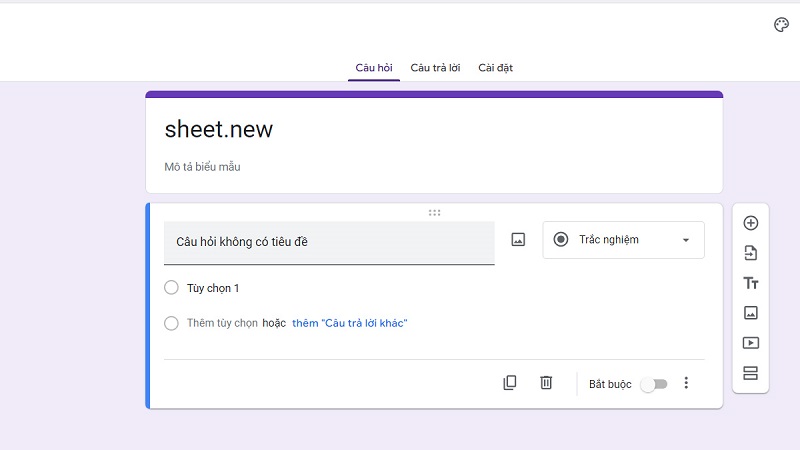Add a video from the sidebar toolbar
Screen dimensions: 800x450
(x=751, y=343)
